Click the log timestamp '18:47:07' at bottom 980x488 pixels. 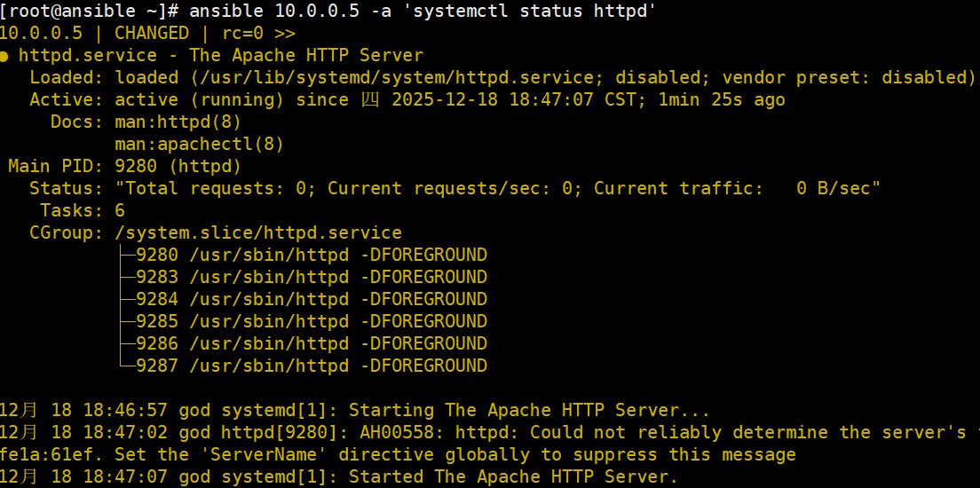click(x=125, y=477)
